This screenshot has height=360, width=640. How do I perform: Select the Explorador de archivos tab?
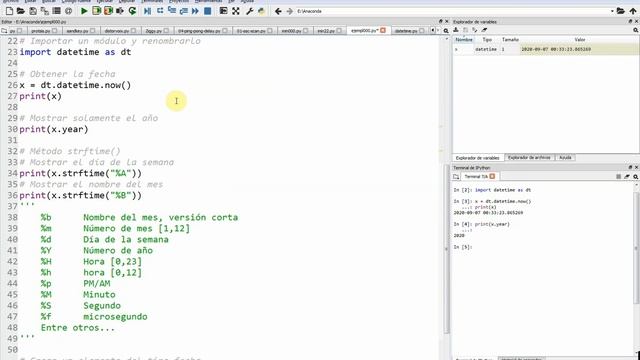click(x=529, y=158)
